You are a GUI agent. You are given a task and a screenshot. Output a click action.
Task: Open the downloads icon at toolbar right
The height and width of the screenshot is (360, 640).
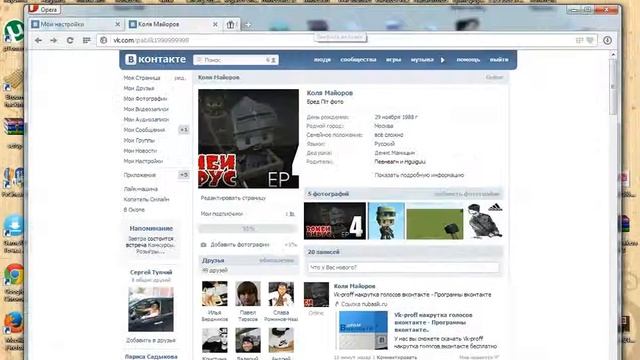click(x=607, y=40)
